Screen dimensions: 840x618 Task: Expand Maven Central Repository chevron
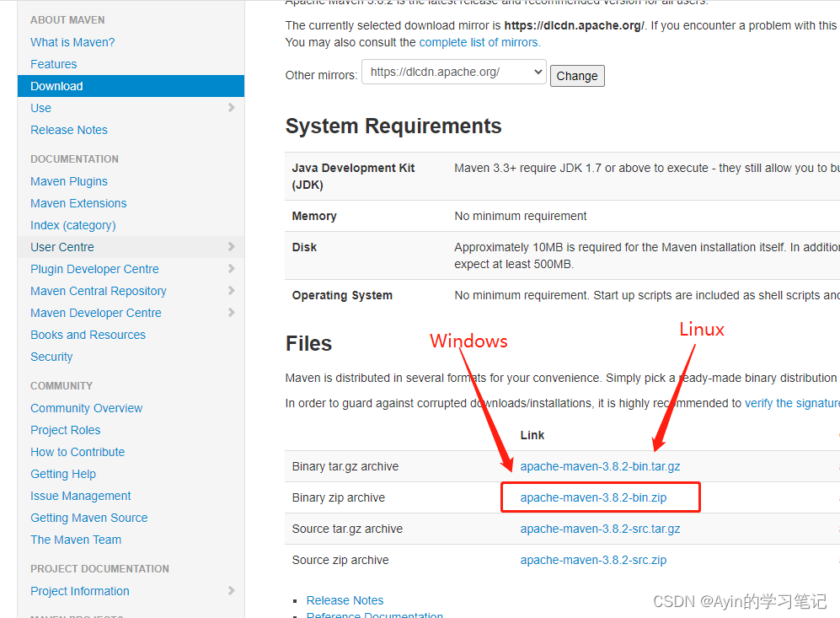click(231, 291)
